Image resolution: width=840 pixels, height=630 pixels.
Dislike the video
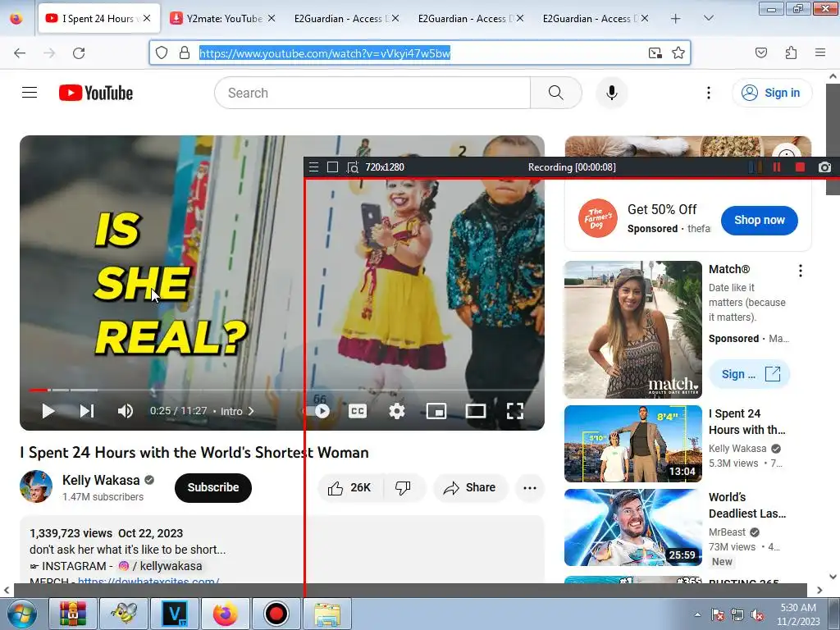pyautogui.click(x=404, y=487)
